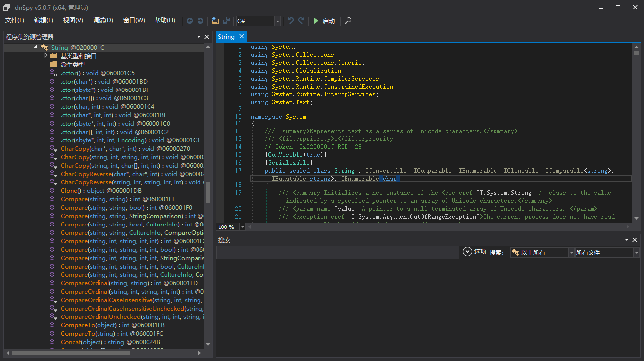Close the assembly explorer panel

coord(207,37)
